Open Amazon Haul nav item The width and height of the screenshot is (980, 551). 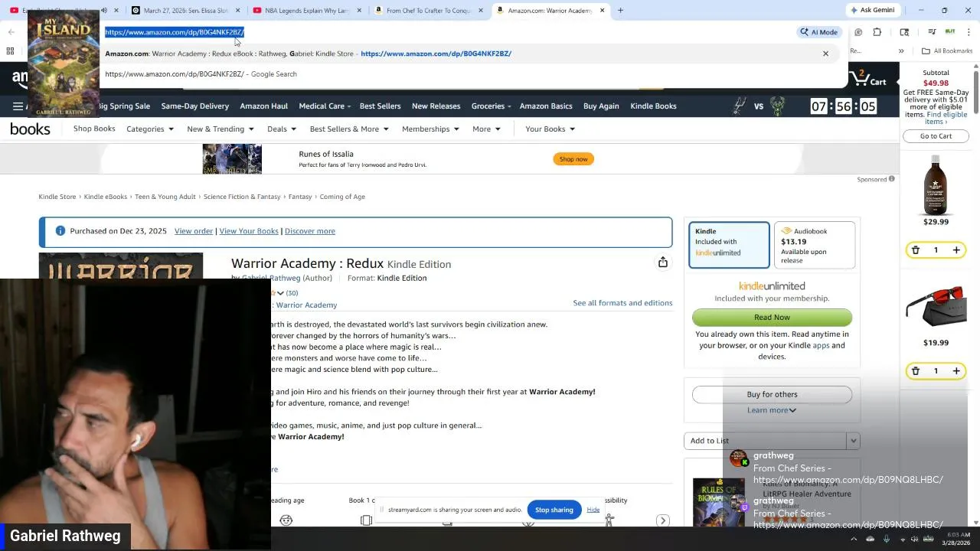click(x=263, y=106)
